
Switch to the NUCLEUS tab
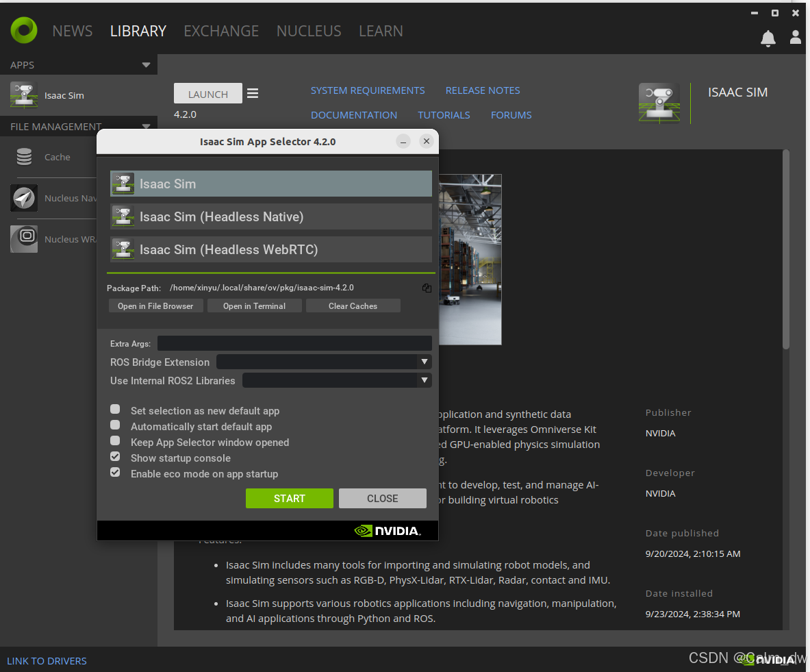(309, 31)
